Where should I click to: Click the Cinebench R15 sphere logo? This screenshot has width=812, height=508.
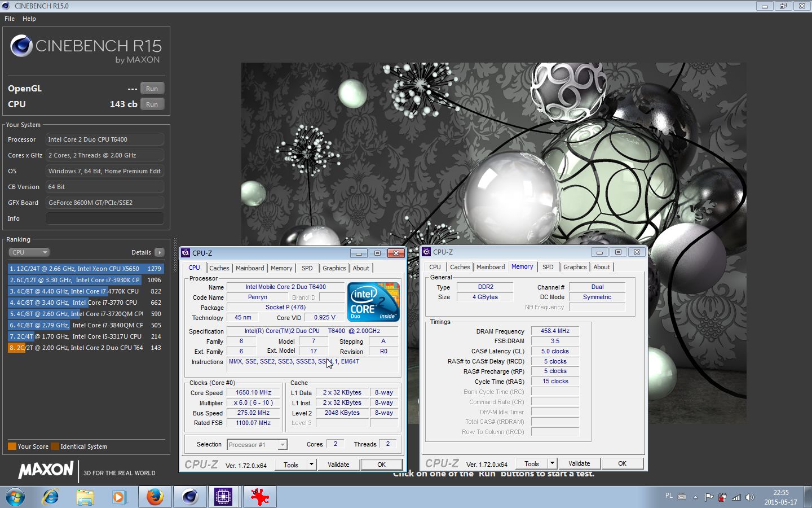pos(21,46)
